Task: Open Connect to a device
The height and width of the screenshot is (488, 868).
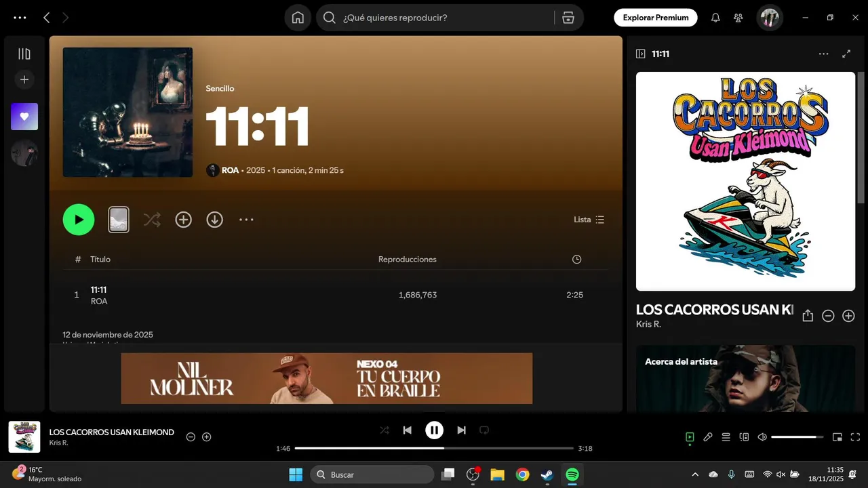Action: [744, 437]
